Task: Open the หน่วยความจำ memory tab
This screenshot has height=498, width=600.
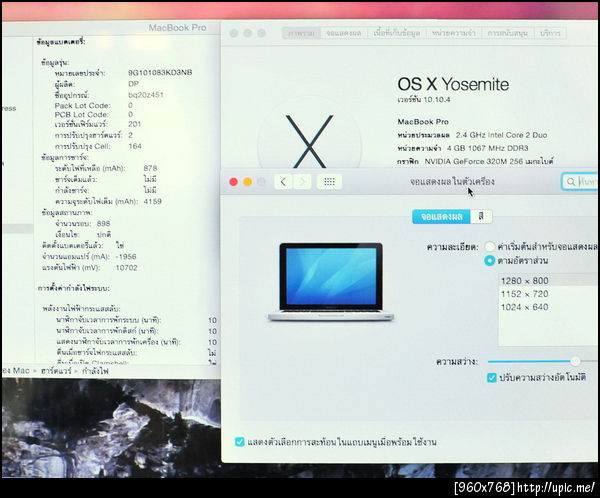Action: coord(454,33)
